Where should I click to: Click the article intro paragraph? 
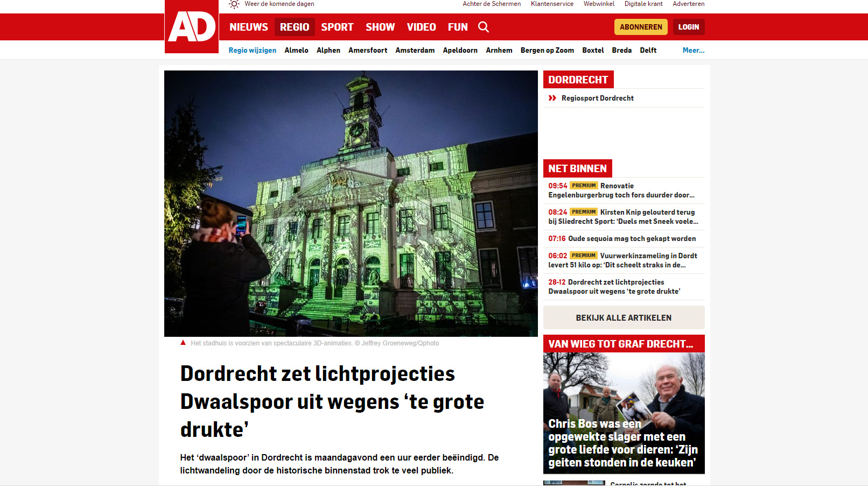tap(339, 464)
